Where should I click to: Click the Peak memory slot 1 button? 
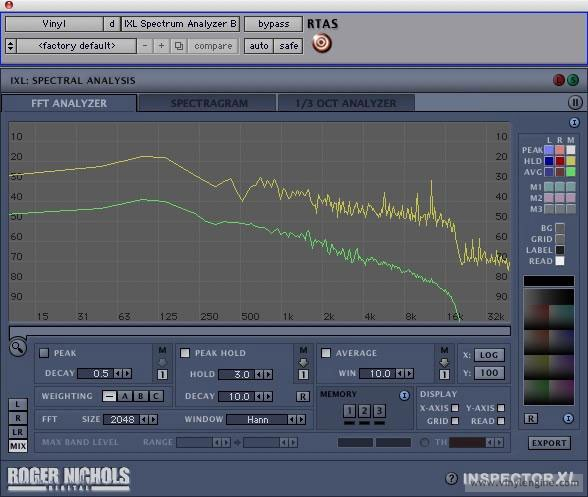click(x=162, y=374)
